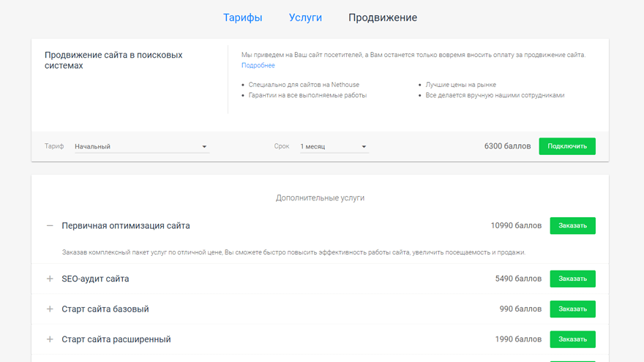Click the 990 баллов price

(x=520, y=309)
